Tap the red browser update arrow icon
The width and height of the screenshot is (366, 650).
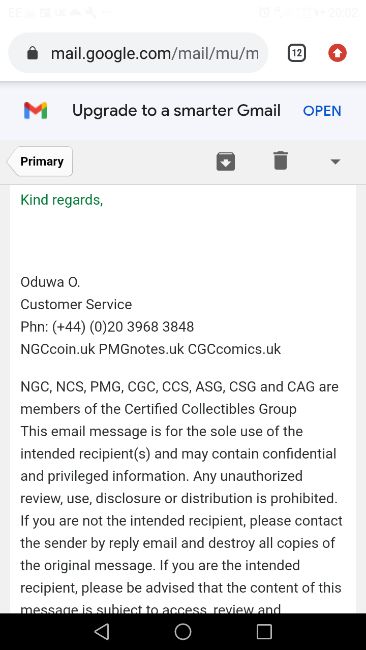click(337, 53)
